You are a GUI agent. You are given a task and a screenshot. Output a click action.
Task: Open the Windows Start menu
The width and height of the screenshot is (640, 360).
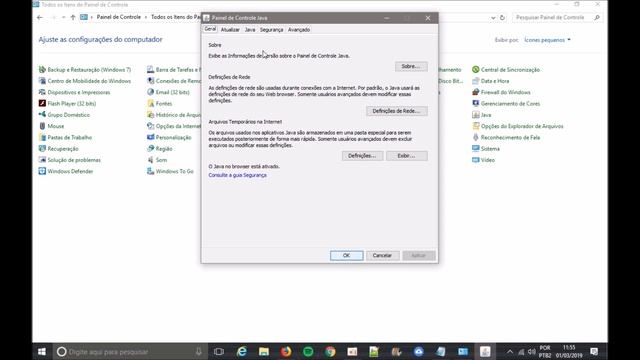coord(42,351)
